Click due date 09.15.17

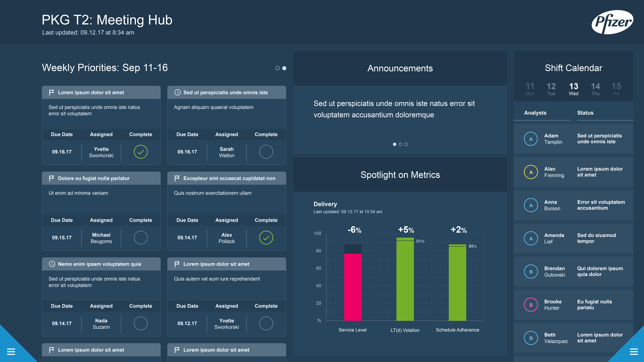tap(62, 238)
